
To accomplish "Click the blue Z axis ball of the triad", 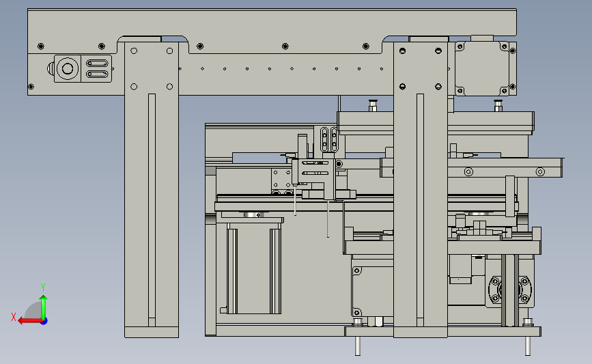I will click(44, 322).
